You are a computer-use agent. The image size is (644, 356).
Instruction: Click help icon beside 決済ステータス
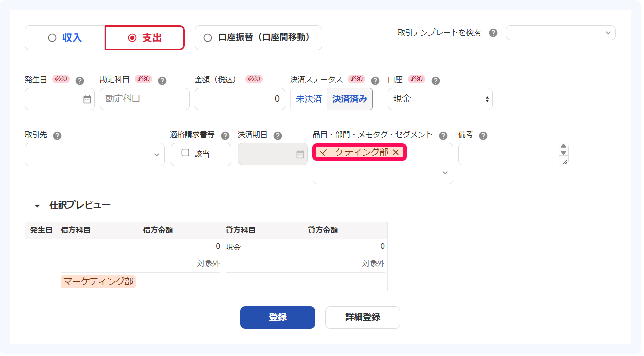coord(375,80)
